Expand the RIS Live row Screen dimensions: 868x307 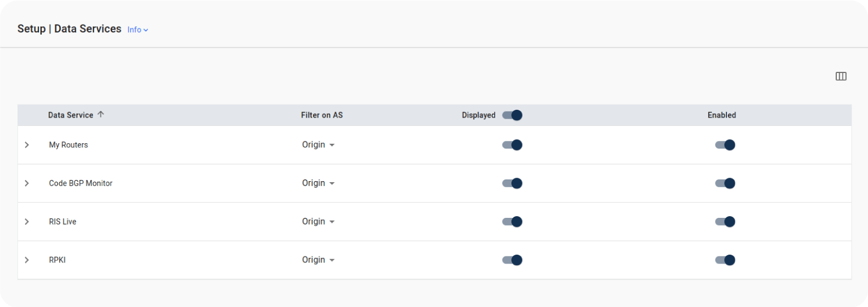[x=27, y=222]
